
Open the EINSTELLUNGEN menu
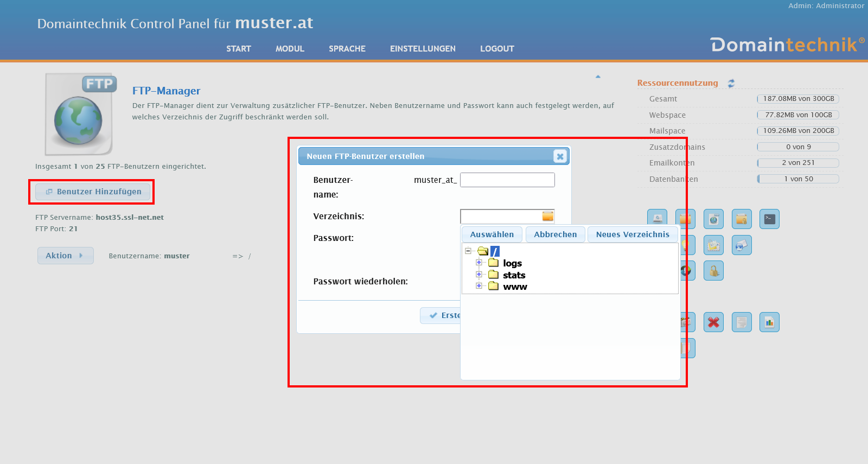click(423, 49)
